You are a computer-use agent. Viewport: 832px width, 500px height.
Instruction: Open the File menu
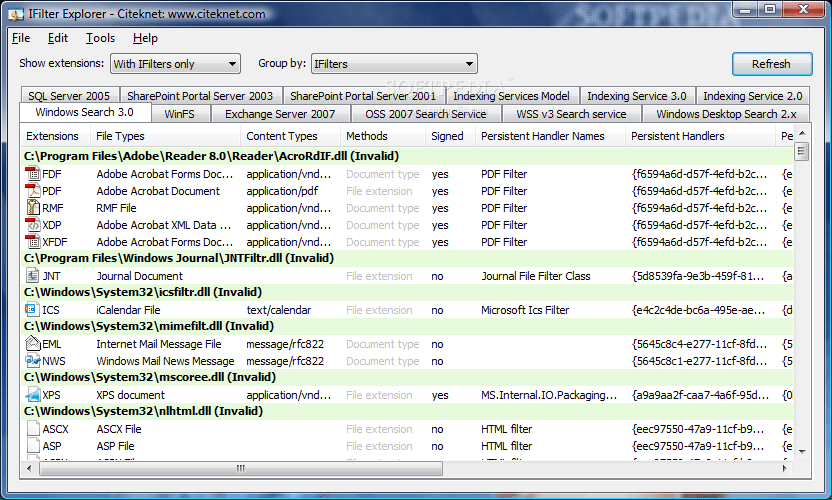click(21, 38)
